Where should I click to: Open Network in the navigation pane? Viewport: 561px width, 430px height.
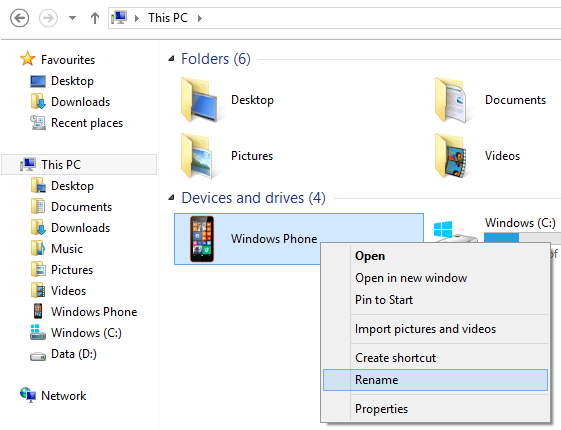click(64, 396)
